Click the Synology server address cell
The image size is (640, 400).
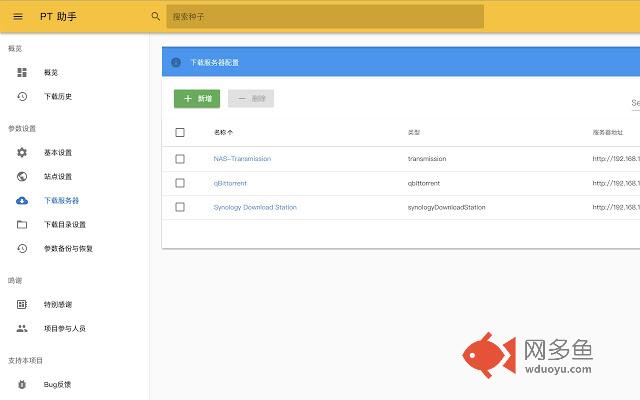point(616,207)
